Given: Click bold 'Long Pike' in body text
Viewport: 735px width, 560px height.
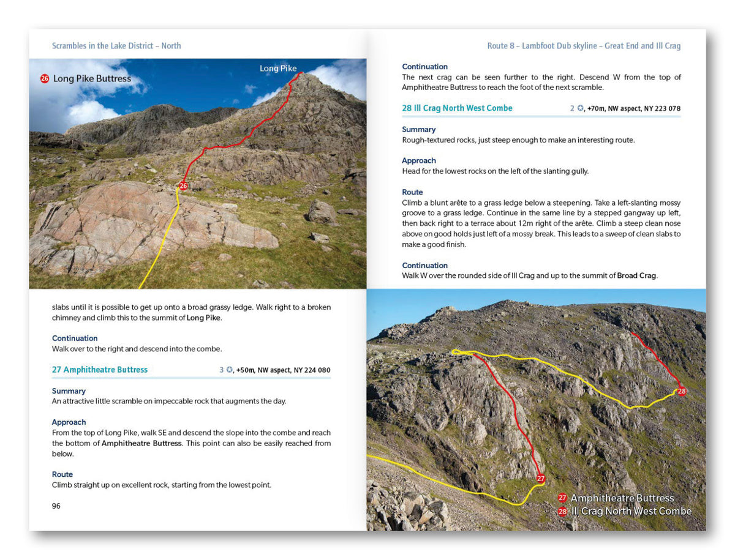Looking at the screenshot, I should coord(203,318).
